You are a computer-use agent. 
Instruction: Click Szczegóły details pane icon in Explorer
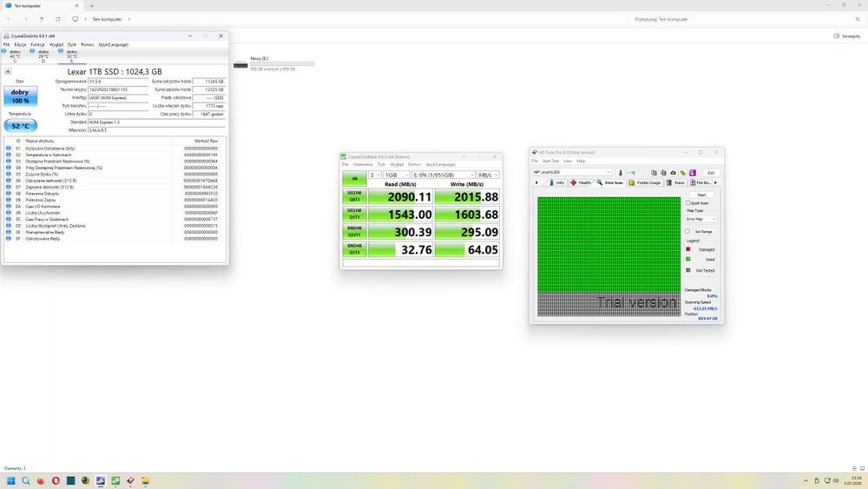coord(837,36)
